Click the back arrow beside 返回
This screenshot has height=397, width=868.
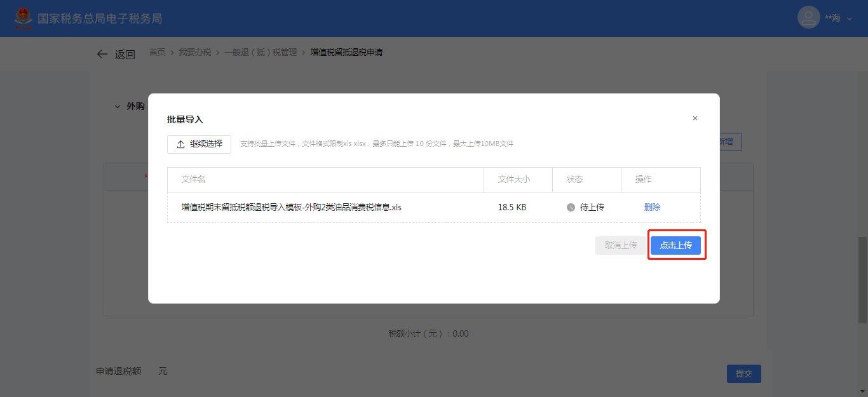[x=102, y=54]
